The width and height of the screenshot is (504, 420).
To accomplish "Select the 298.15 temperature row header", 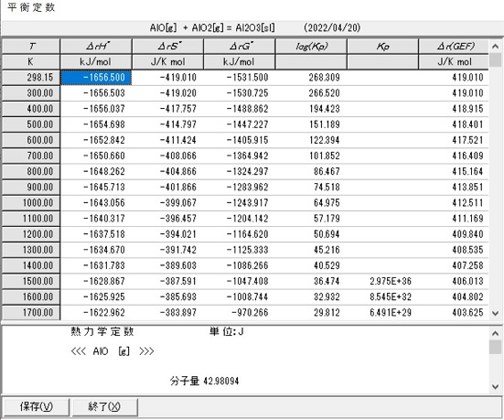I will coord(31,78).
